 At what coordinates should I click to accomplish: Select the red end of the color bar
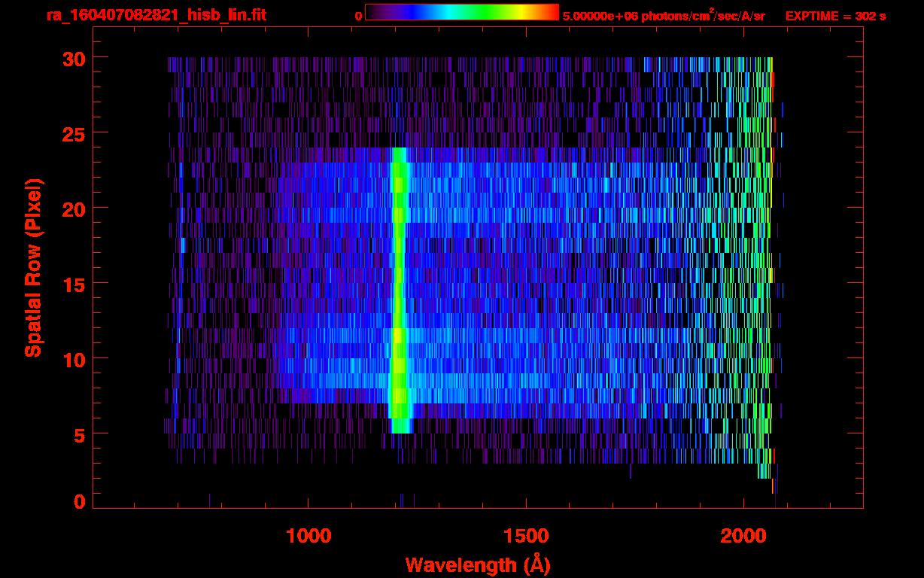552,12
